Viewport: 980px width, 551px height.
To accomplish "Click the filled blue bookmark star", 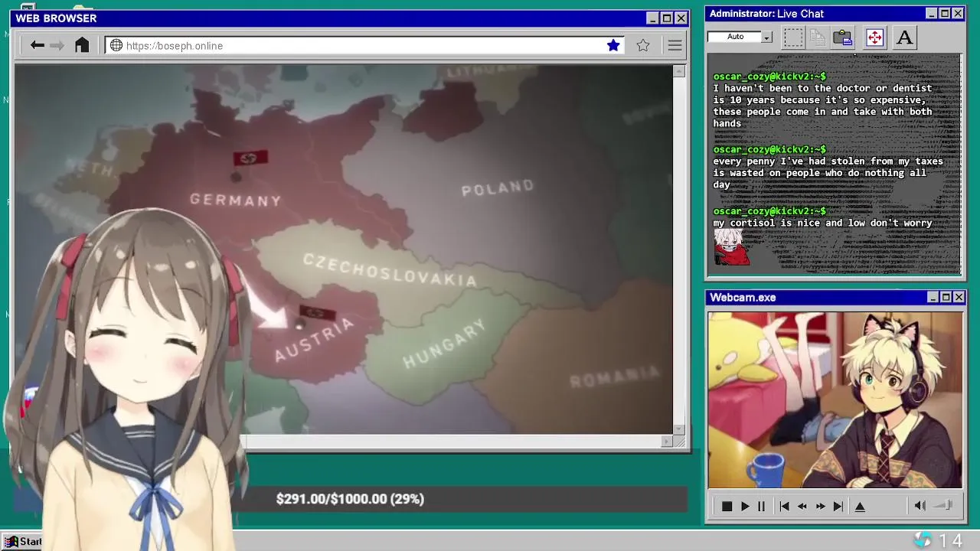I will 613,45.
